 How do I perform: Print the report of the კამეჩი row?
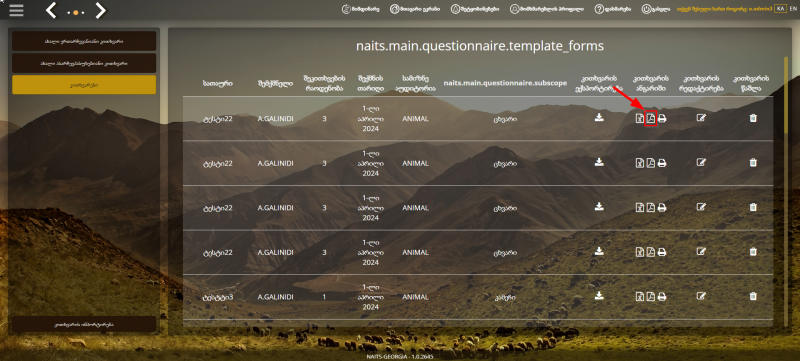tap(662, 296)
